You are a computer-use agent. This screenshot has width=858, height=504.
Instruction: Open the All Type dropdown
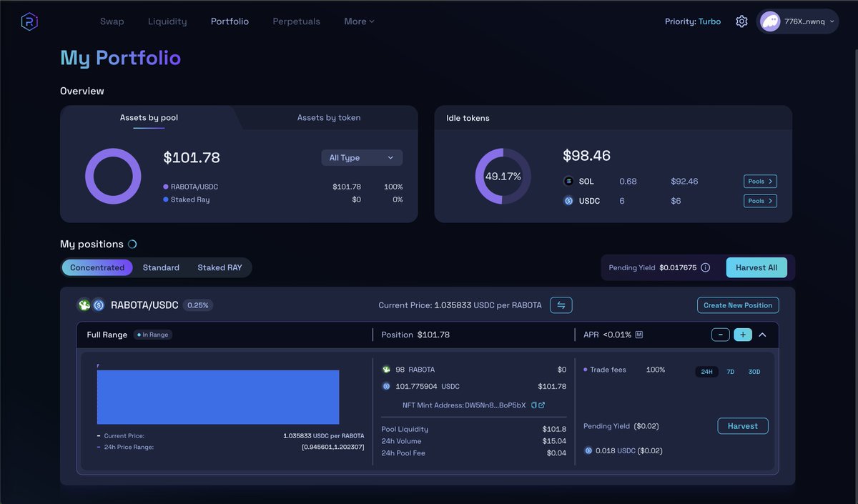tap(362, 157)
